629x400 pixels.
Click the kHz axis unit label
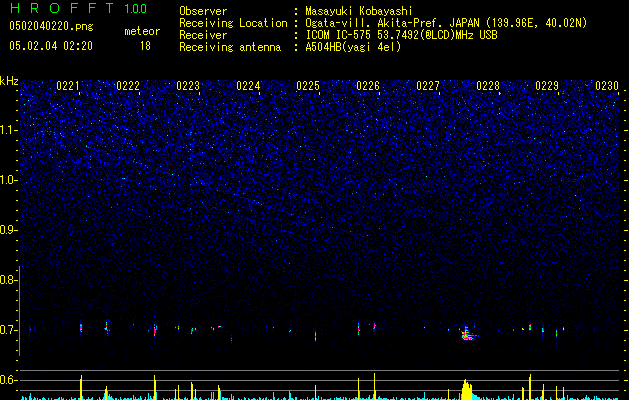pos(9,81)
